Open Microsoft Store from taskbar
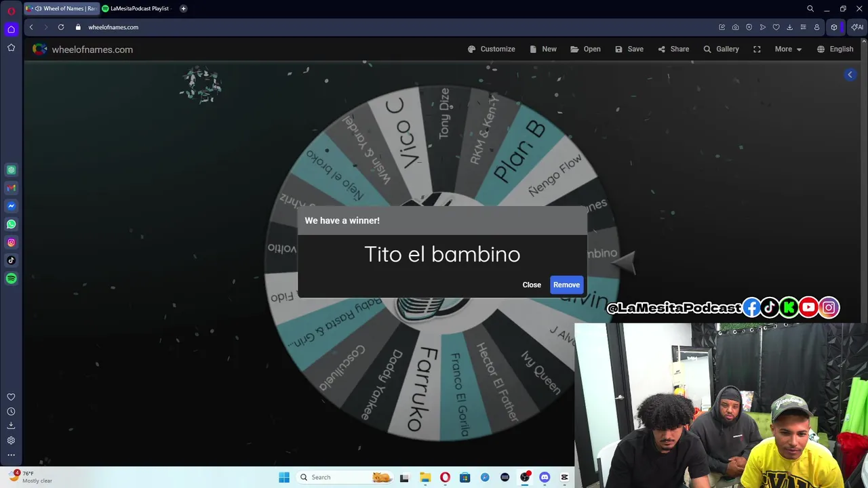This screenshot has height=488, width=868. click(x=465, y=477)
